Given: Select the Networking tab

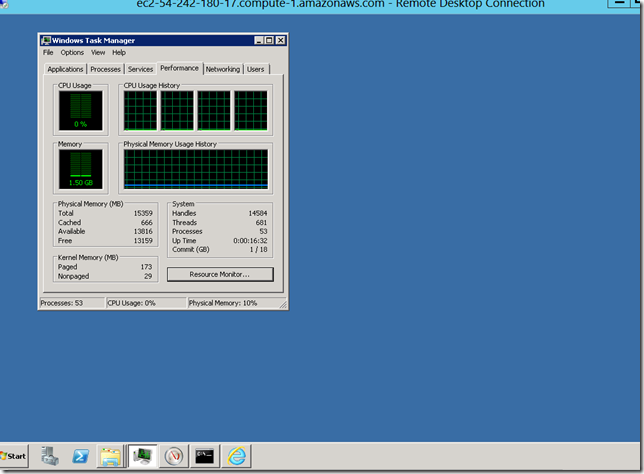Looking at the screenshot, I should (222, 69).
